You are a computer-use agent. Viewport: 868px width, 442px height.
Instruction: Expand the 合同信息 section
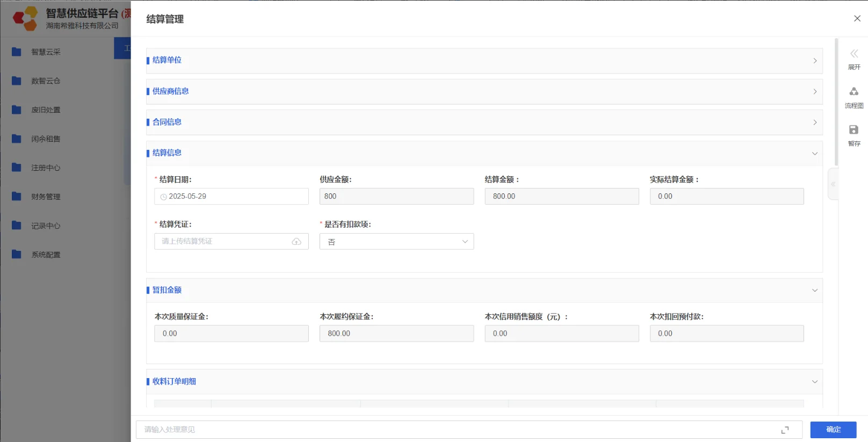click(x=815, y=122)
